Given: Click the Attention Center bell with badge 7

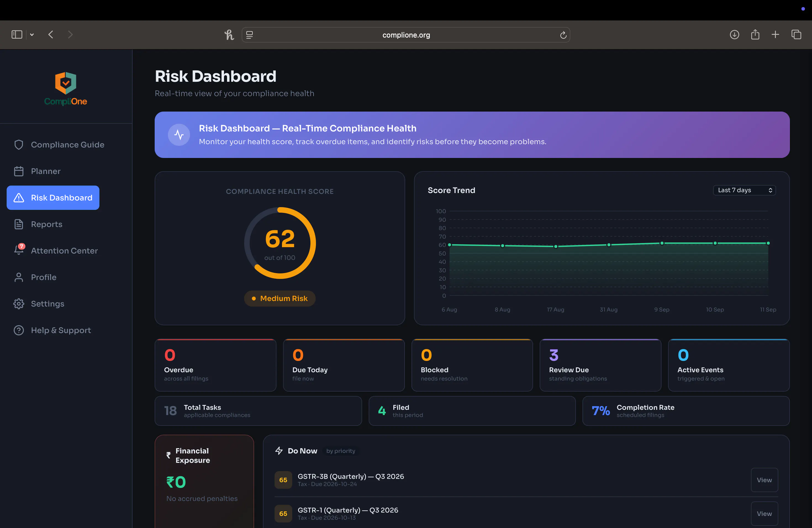Looking at the screenshot, I should [19, 249].
